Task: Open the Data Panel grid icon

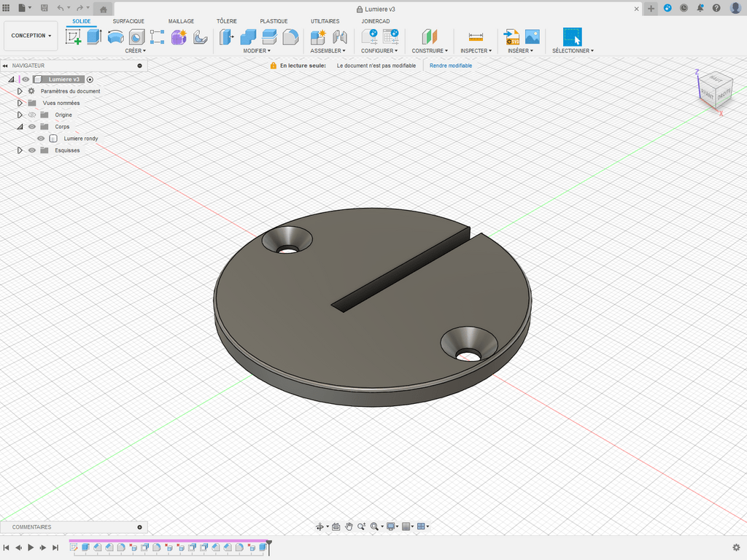Action: point(6,8)
